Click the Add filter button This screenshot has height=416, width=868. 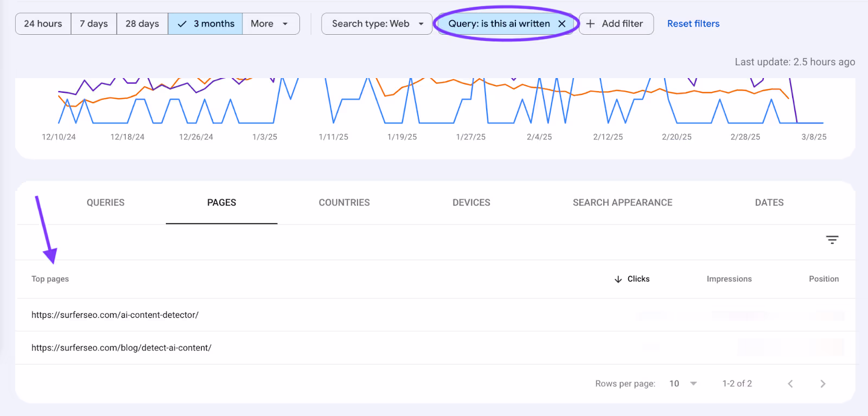[616, 24]
